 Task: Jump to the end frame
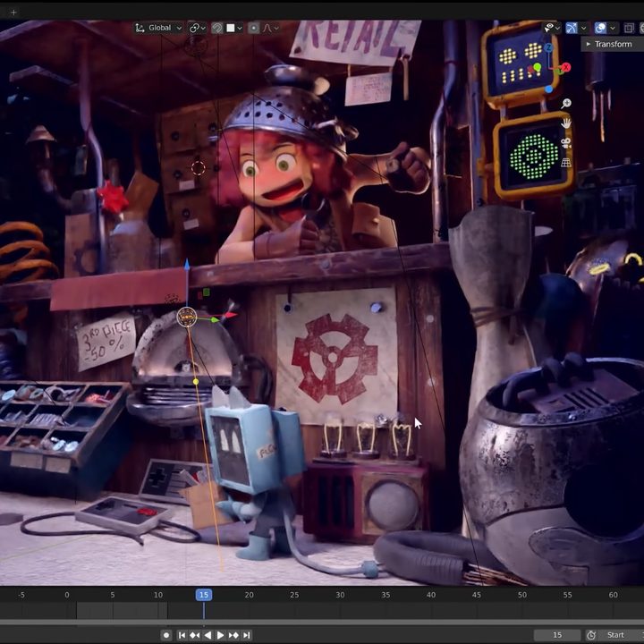coord(247,635)
